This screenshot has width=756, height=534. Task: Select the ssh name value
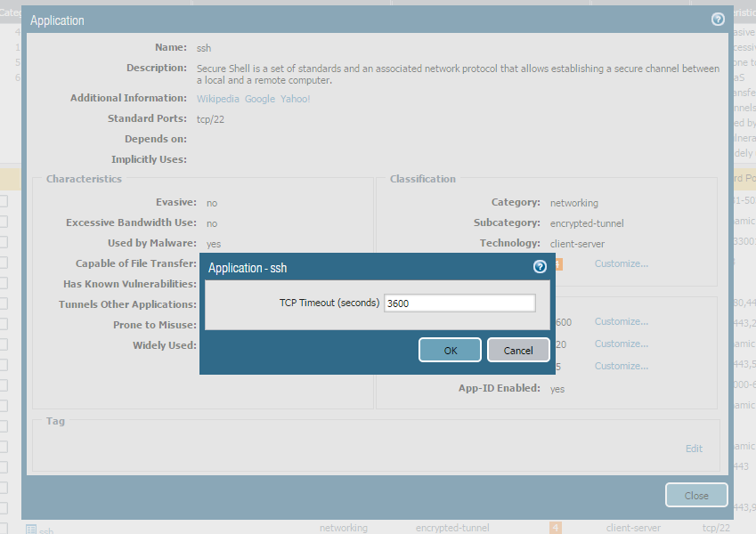[204, 48]
